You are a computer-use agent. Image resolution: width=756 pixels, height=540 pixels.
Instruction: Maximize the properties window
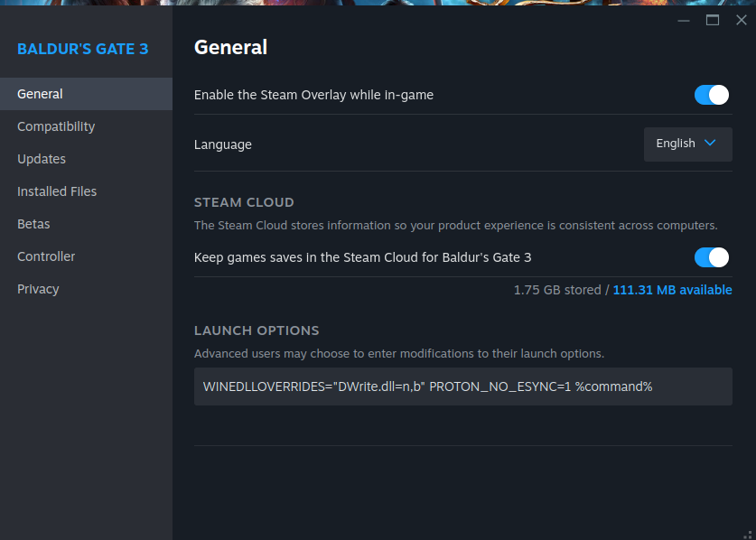713,20
